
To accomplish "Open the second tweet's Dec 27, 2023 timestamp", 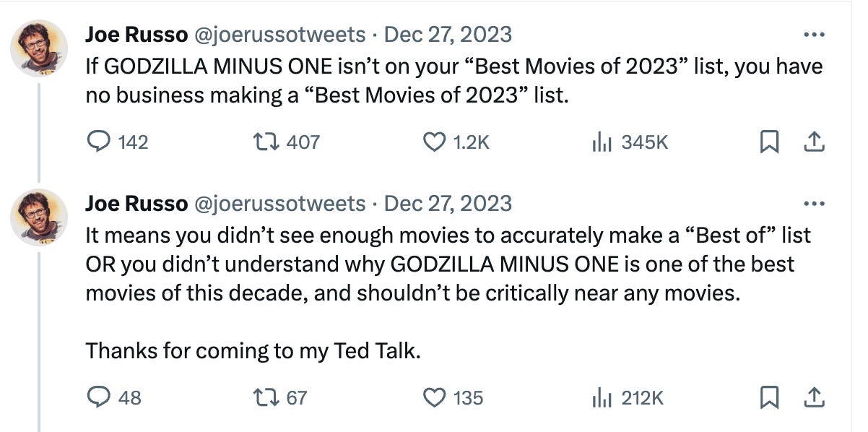I will [x=448, y=204].
